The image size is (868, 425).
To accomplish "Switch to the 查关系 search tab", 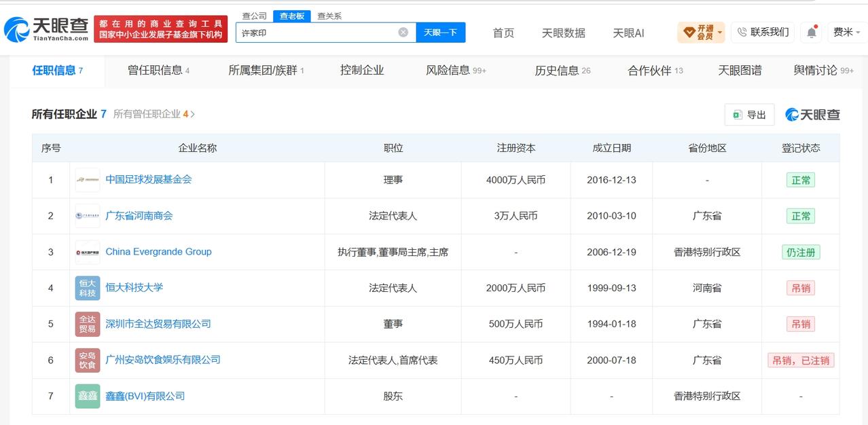I will (x=329, y=16).
